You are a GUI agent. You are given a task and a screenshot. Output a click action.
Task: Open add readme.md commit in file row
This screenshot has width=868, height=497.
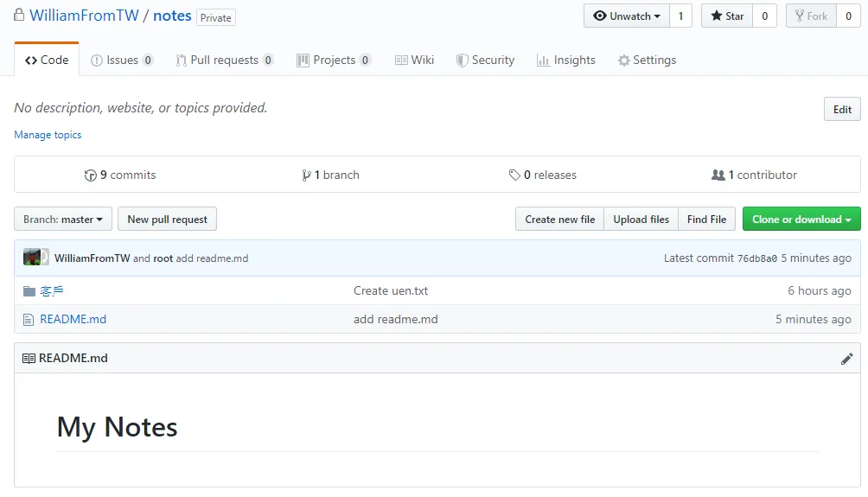tap(396, 319)
